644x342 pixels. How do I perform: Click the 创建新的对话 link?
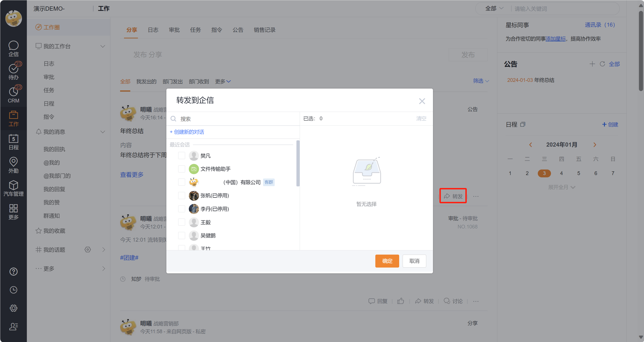(187, 132)
